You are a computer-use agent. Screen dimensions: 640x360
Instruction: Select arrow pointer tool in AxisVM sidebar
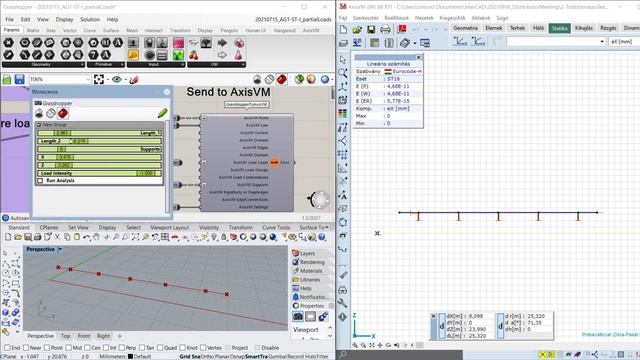point(342,60)
